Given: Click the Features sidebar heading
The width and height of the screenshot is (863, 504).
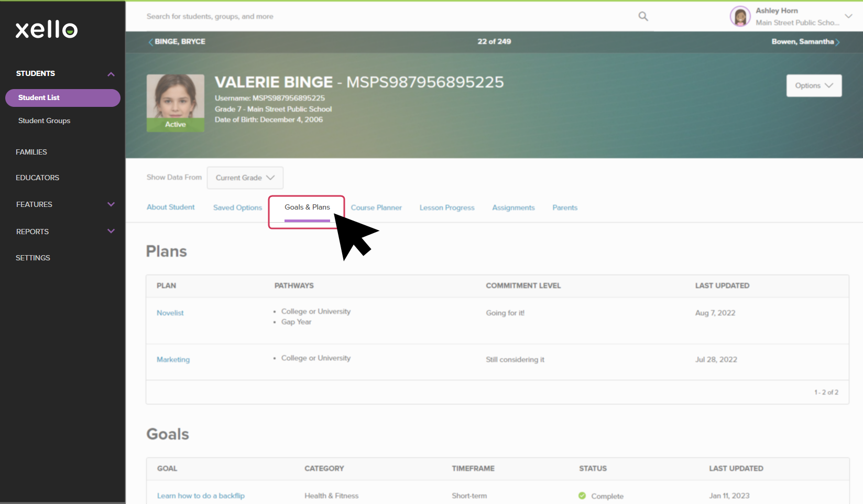Looking at the screenshot, I should pos(34,204).
